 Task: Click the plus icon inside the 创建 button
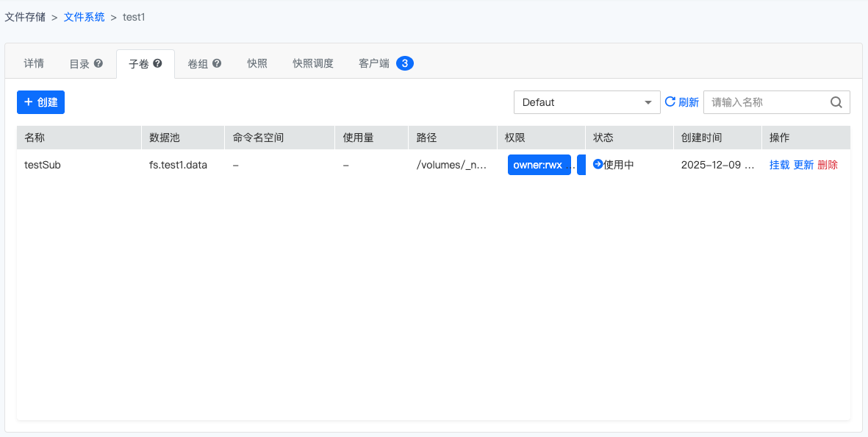point(29,102)
